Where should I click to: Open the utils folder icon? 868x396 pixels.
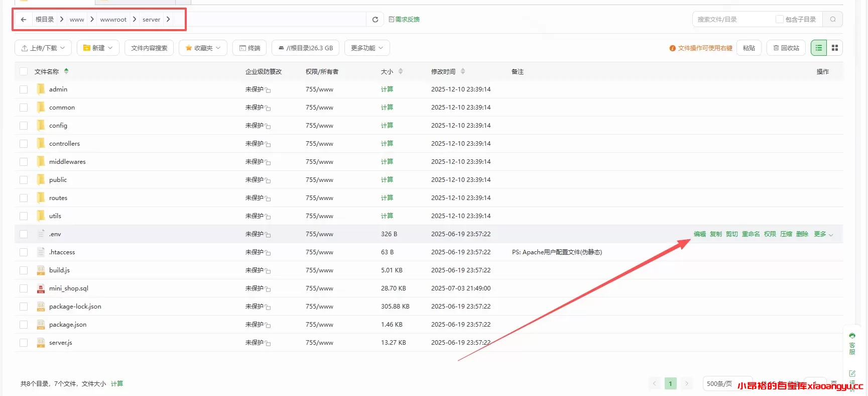41,216
